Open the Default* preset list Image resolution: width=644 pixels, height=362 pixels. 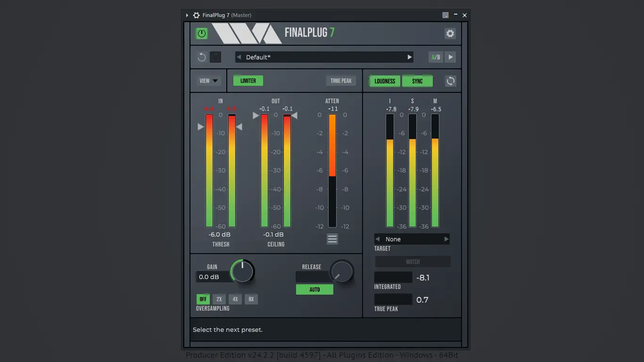click(x=324, y=57)
